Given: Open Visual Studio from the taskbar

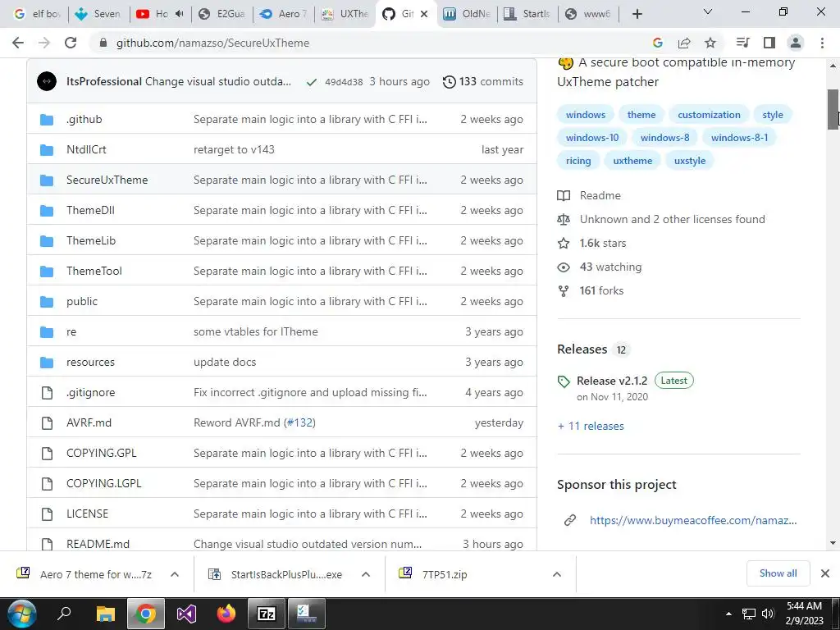Looking at the screenshot, I should click(186, 614).
